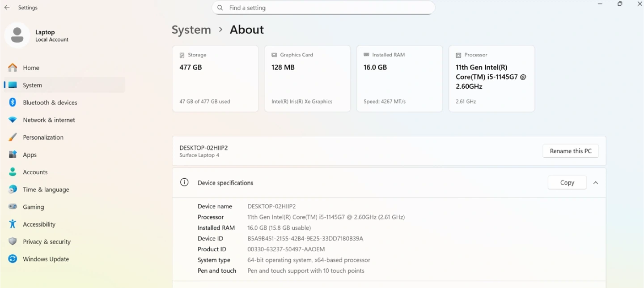The height and width of the screenshot is (288, 644).
Task: Collapse the Device specifications section
Action: pos(596,183)
